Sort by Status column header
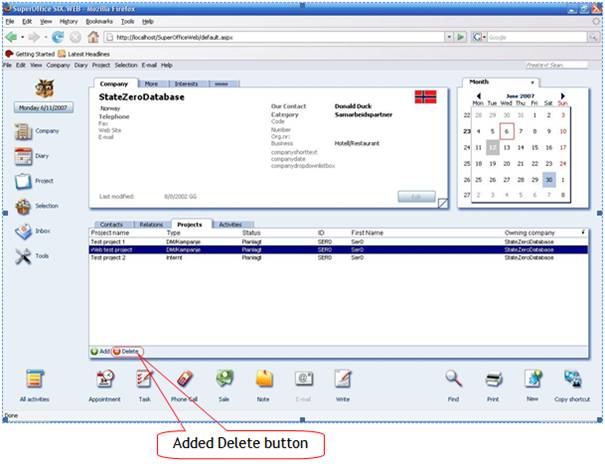The width and height of the screenshot is (605, 464). [x=251, y=233]
